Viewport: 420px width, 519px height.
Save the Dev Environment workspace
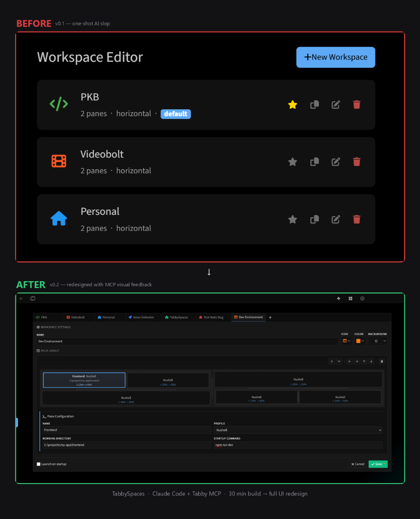378,464
